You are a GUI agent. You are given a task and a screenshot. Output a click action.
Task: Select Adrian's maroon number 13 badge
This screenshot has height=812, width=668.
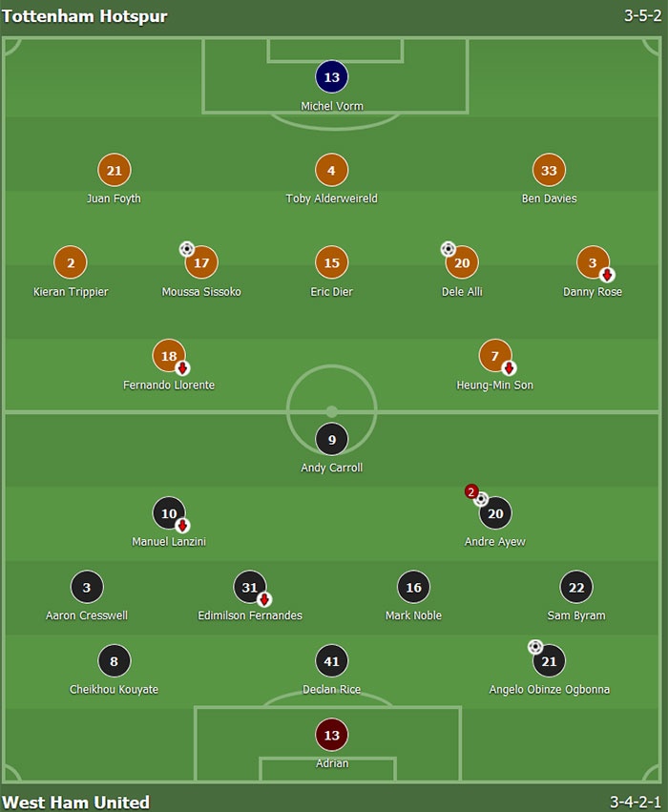332,736
